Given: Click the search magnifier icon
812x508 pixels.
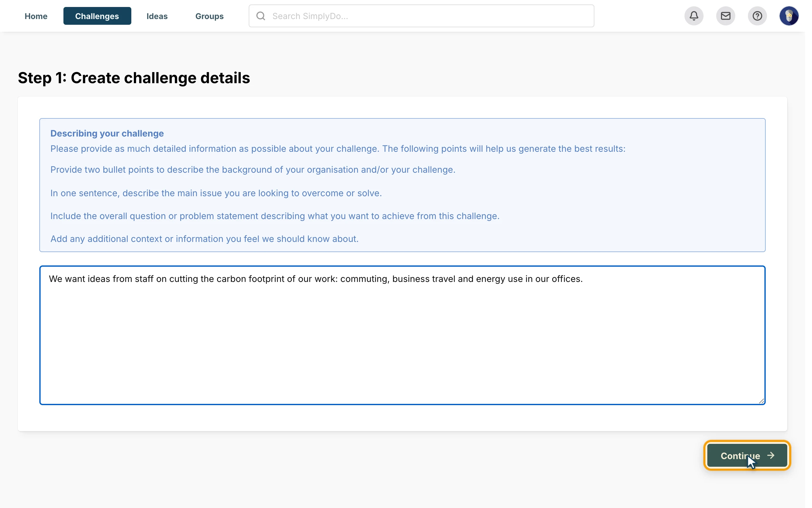Looking at the screenshot, I should 261,16.
